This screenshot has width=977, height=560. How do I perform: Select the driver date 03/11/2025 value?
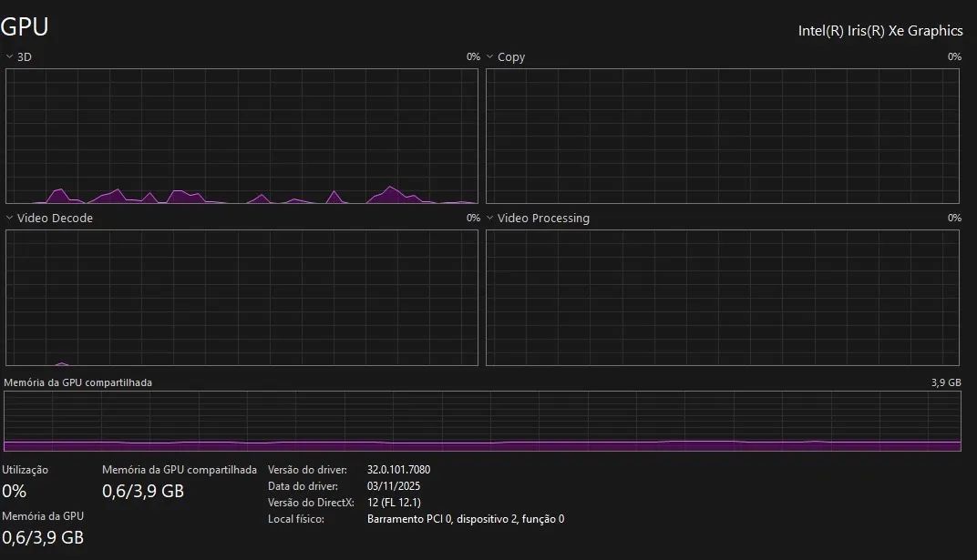tap(394, 486)
